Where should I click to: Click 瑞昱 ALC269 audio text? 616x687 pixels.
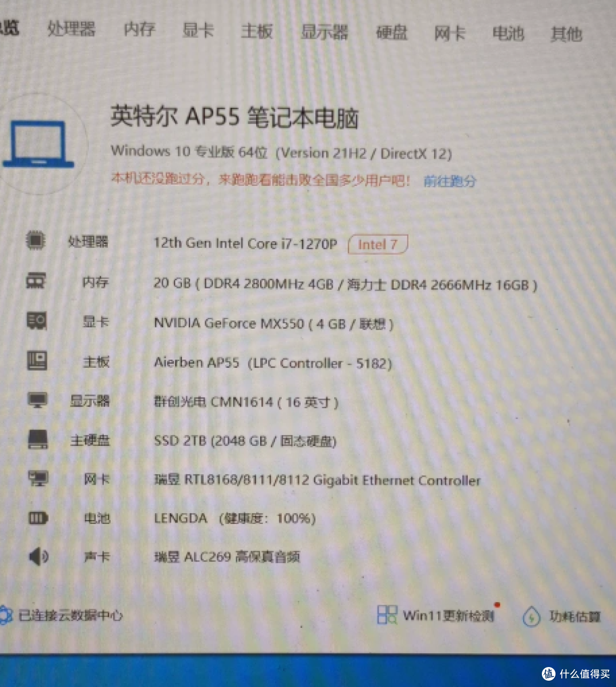point(227,556)
